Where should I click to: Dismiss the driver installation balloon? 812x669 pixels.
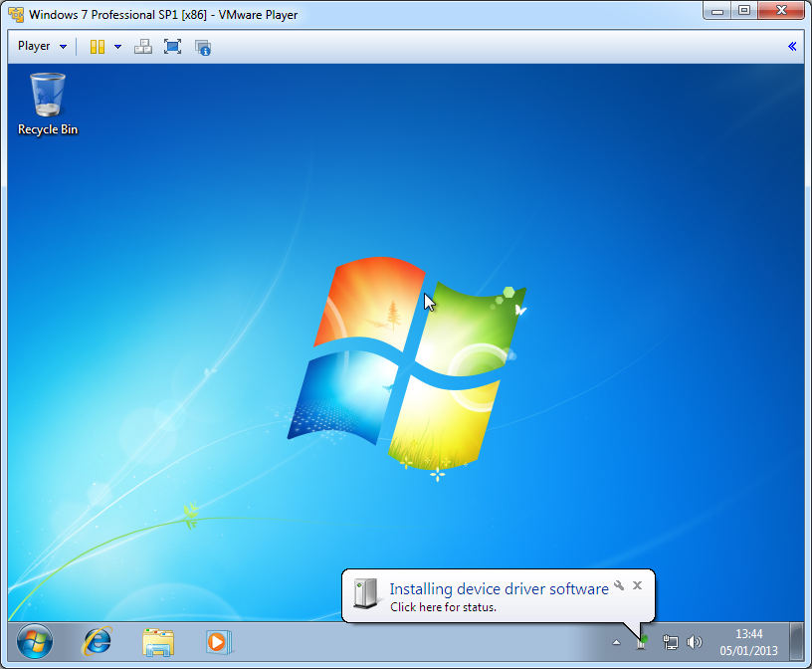(638, 585)
